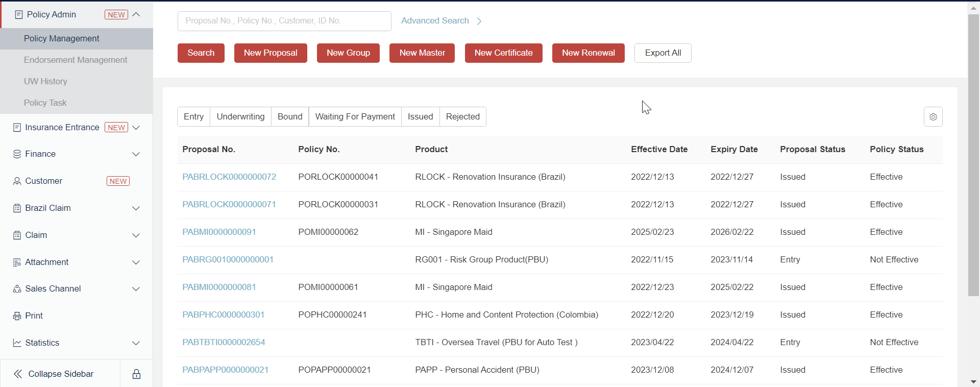Viewport: 980px width, 387px height.
Task: Expand the Brazil Claim chevron
Action: 136,208
